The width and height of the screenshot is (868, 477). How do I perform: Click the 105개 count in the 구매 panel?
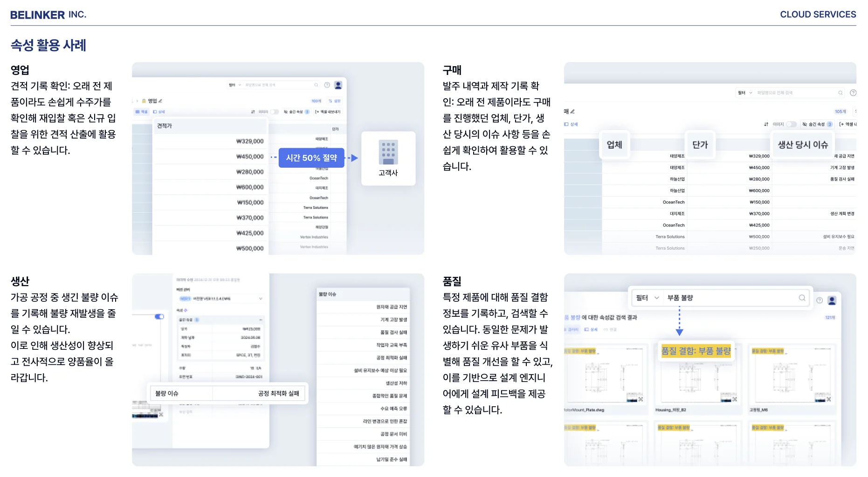click(840, 112)
